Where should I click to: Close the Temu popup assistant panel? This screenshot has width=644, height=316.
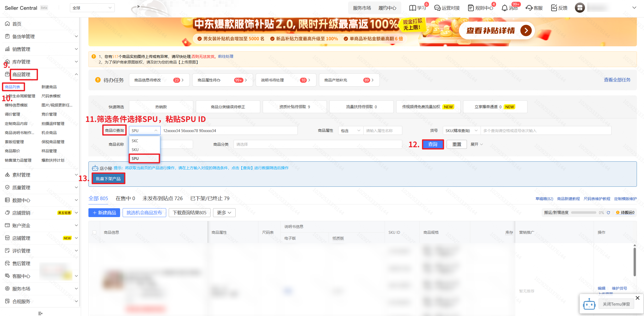click(638, 298)
